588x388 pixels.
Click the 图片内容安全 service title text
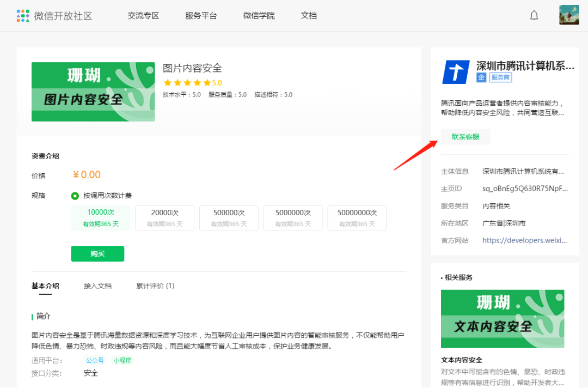tap(192, 68)
